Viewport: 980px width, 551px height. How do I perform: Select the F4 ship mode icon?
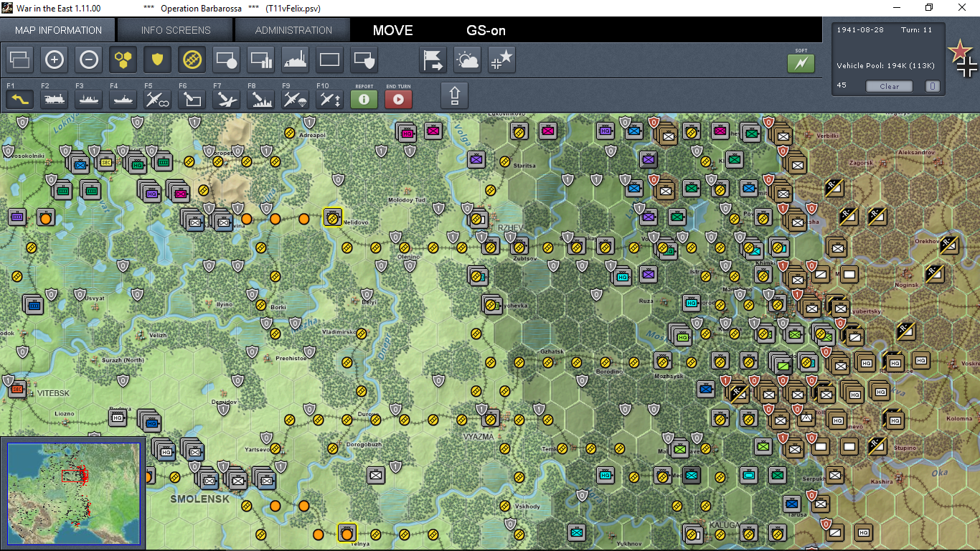tap(123, 99)
